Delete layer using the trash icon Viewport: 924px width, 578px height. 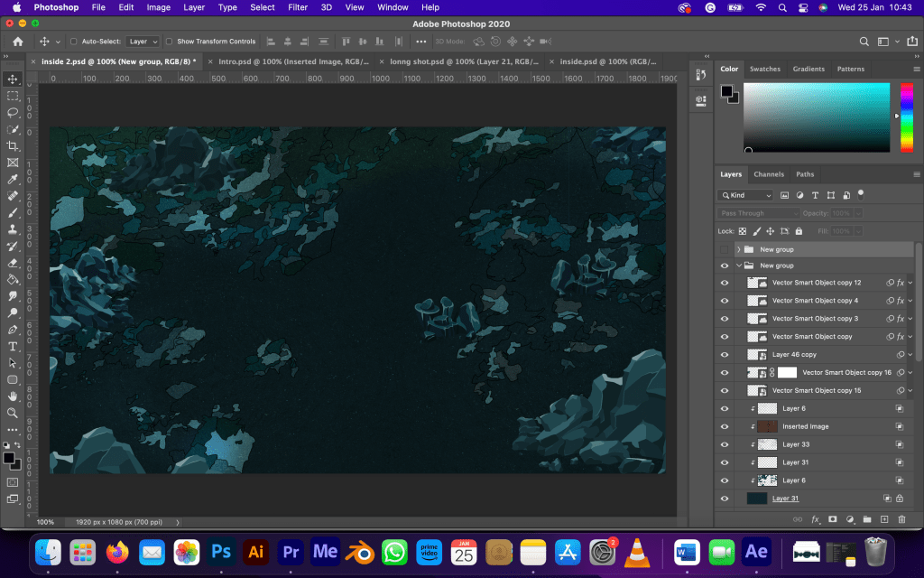tap(901, 519)
